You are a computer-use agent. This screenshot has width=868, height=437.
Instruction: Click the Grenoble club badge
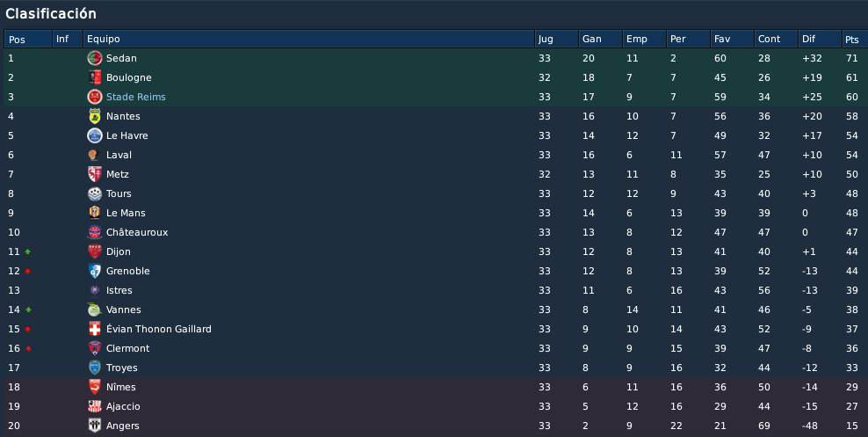coord(95,271)
